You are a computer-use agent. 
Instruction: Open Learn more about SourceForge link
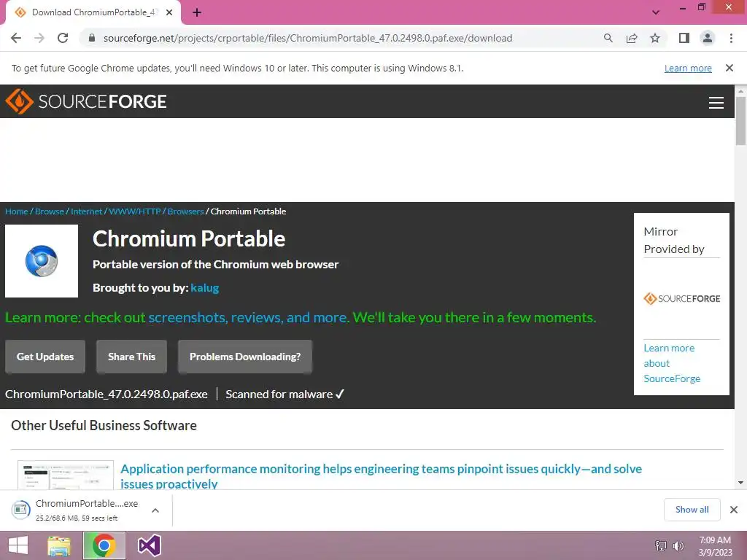point(672,363)
